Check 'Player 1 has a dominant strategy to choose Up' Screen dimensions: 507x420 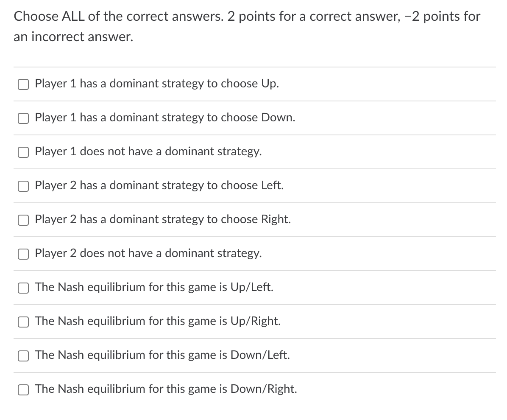[23, 84]
